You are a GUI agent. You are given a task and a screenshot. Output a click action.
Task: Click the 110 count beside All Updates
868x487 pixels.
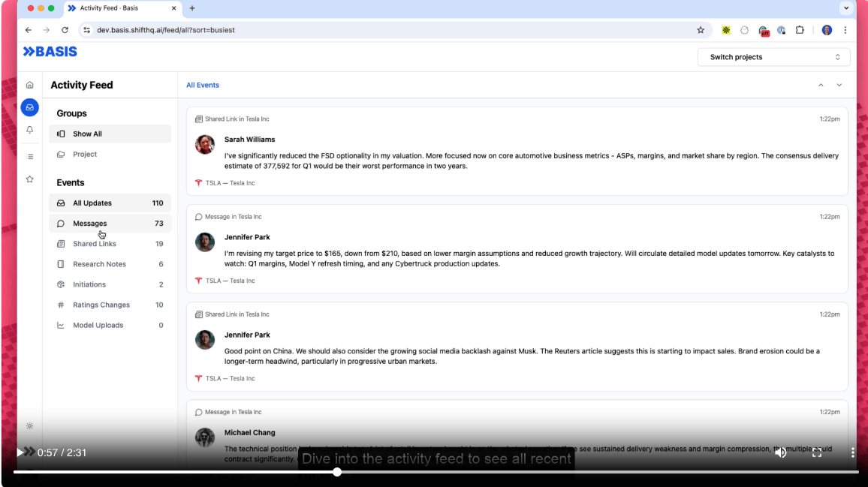(158, 203)
